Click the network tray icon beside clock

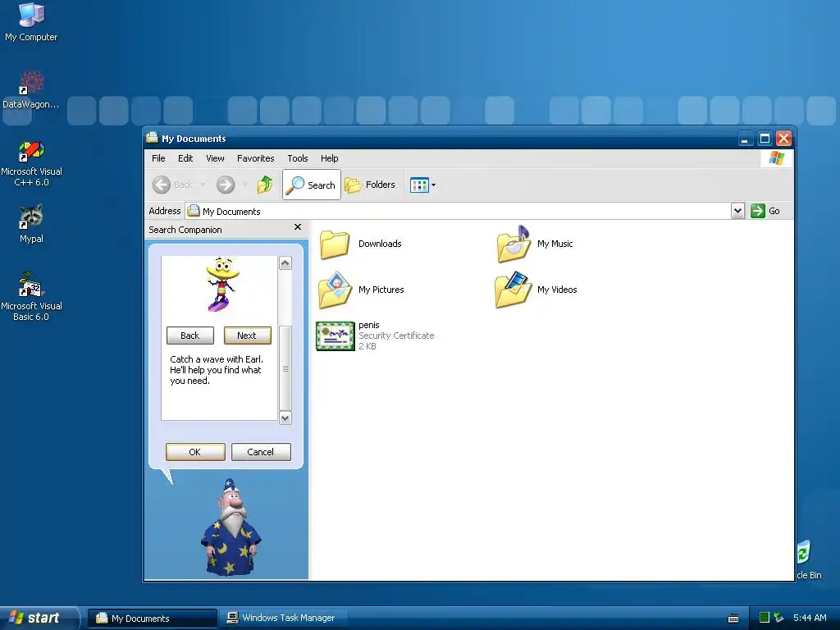(778, 618)
